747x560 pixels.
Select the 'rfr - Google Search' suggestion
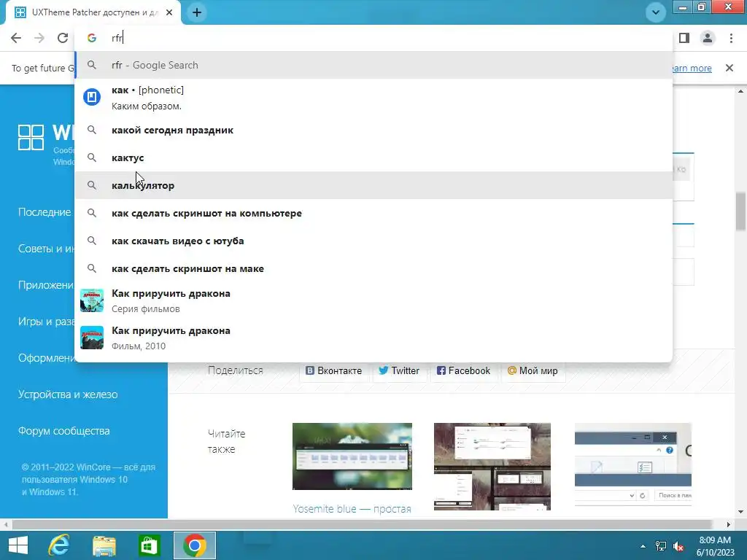373,65
